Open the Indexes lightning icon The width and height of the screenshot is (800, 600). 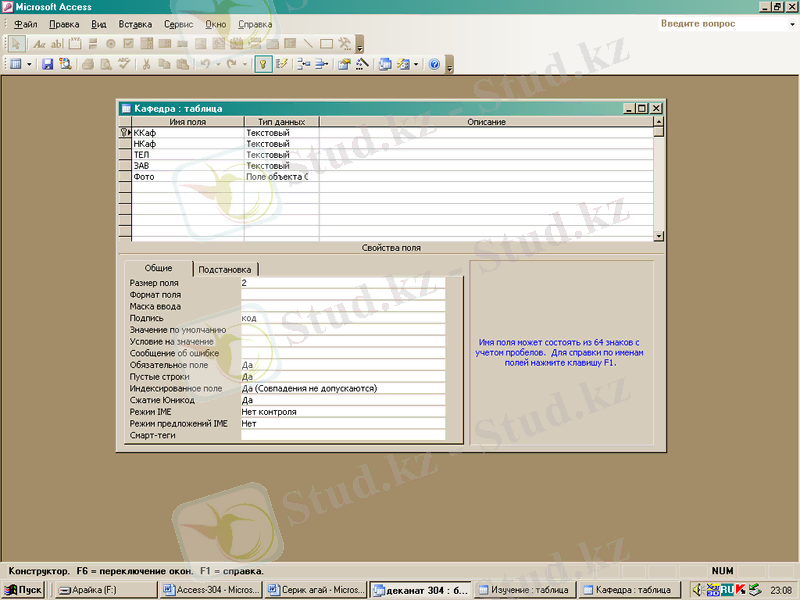point(282,64)
